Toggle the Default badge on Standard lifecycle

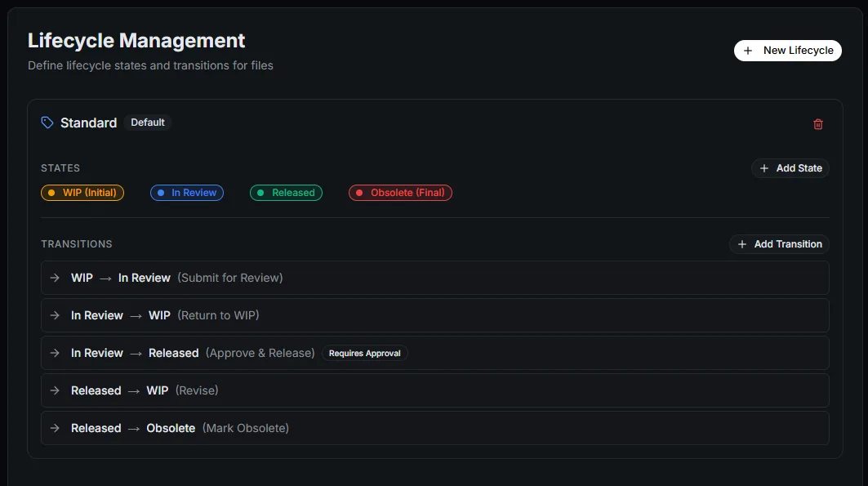point(148,122)
